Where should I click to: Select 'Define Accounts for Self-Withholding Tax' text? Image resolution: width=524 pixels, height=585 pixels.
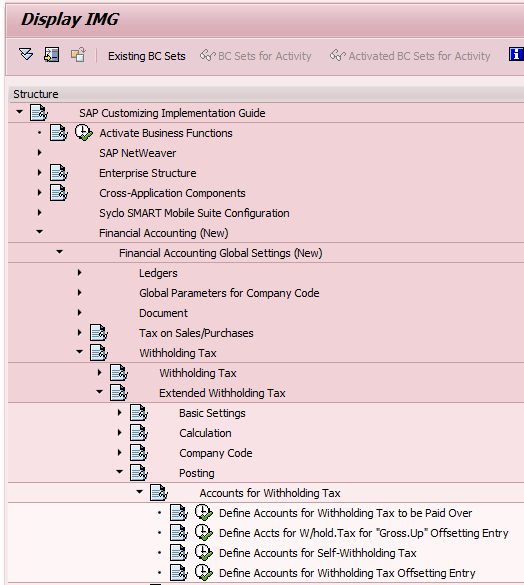[318, 553]
